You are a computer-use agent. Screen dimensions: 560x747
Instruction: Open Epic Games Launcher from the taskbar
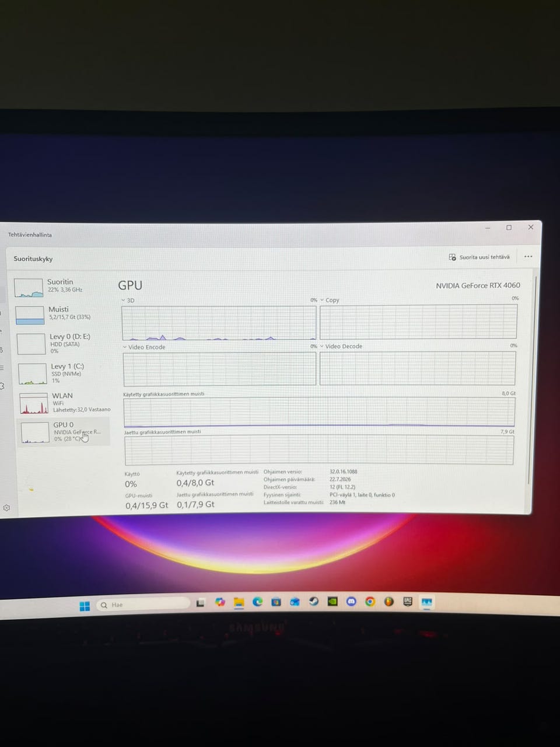click(408, 601)
